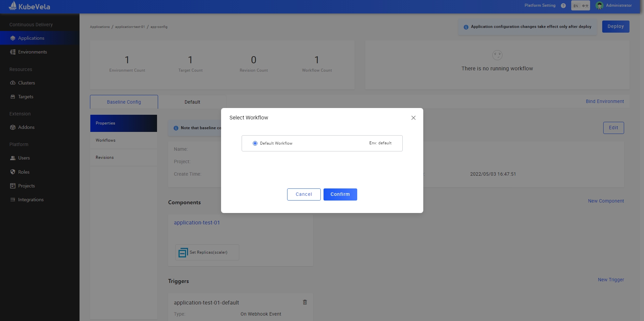Click the Platform Setting link
This screenshot has height=321, width=644.
click(x=540, y=5)
